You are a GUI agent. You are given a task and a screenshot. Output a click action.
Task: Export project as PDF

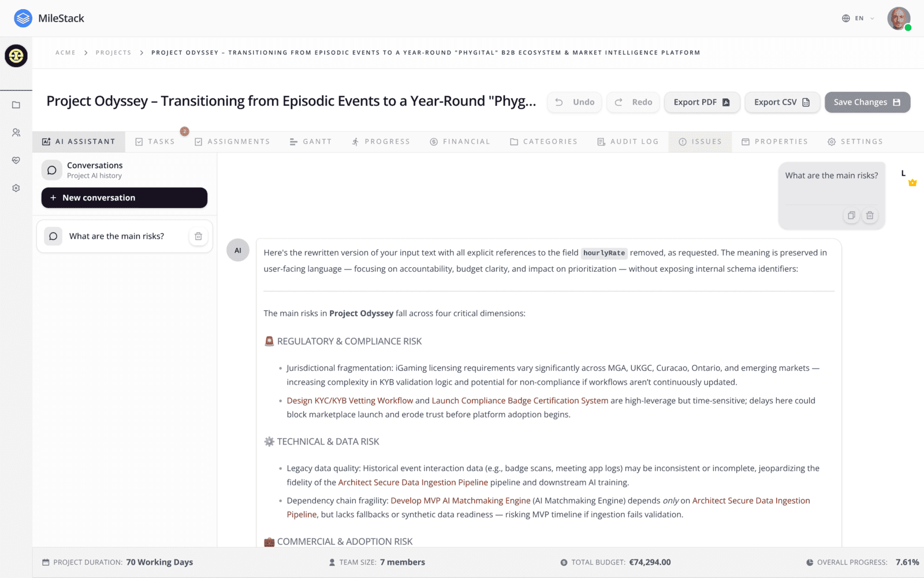coord(702,102)
